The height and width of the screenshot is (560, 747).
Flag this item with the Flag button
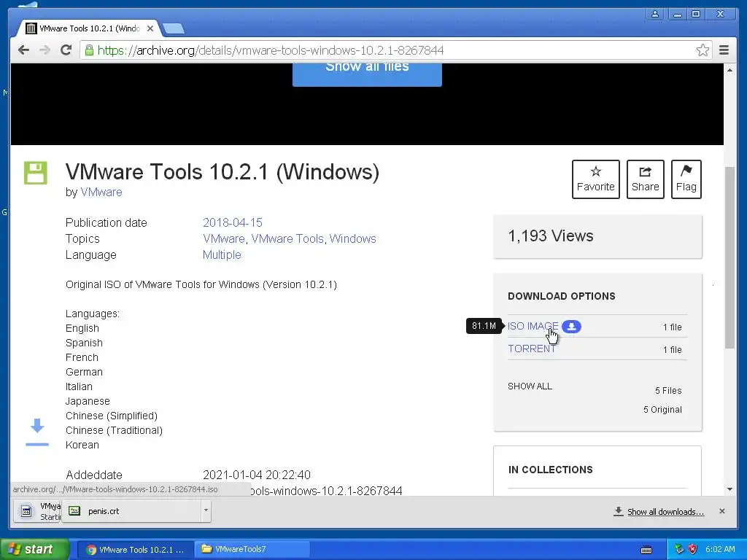tap(686, 179)
